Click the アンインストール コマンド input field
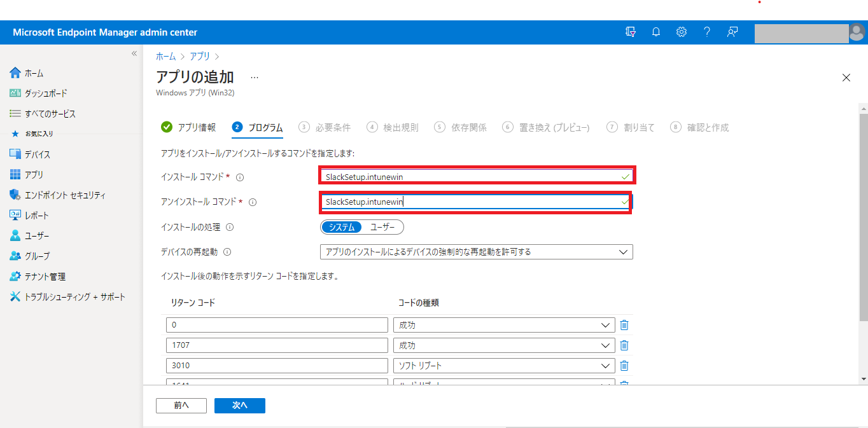The width and height of the screenshot is (868, 428). pos(476,202)
